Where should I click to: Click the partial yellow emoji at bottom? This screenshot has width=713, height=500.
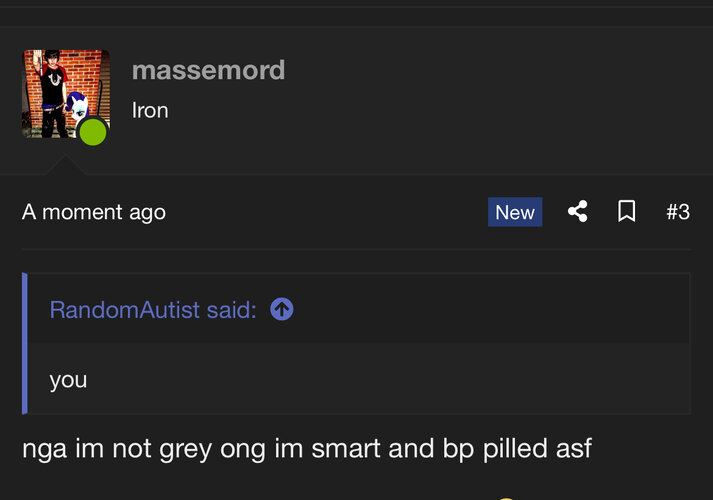click(x=506, y=498)
